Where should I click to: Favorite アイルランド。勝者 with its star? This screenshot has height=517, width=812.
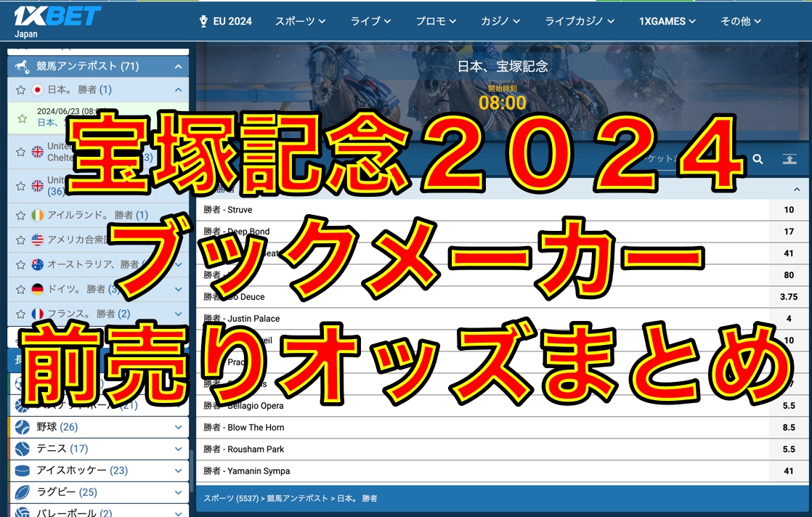click(x=21, y=215)
